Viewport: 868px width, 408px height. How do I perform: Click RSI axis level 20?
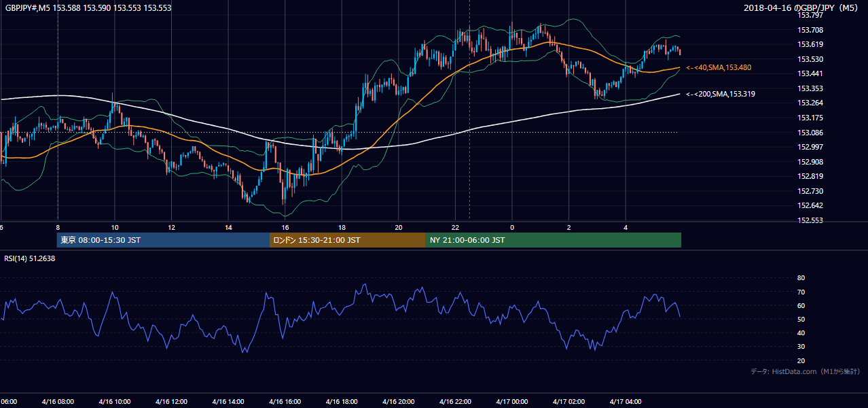click(801, 360)
